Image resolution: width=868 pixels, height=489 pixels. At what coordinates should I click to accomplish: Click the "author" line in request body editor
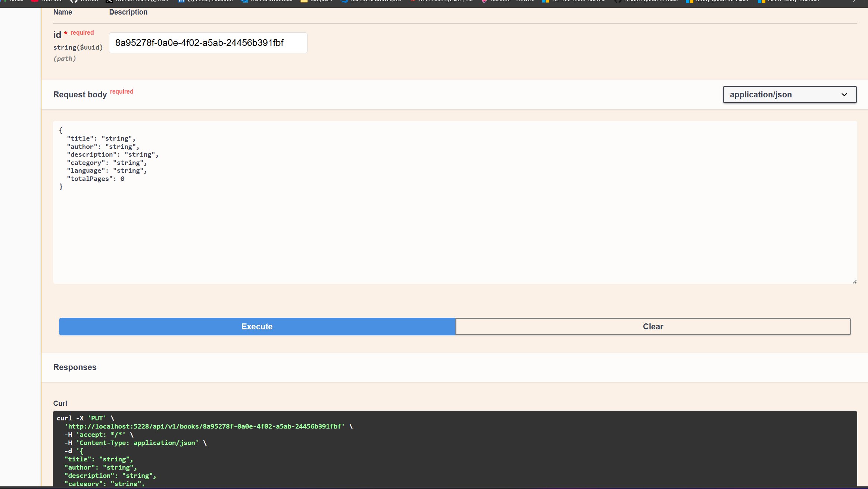pos(103,147)
